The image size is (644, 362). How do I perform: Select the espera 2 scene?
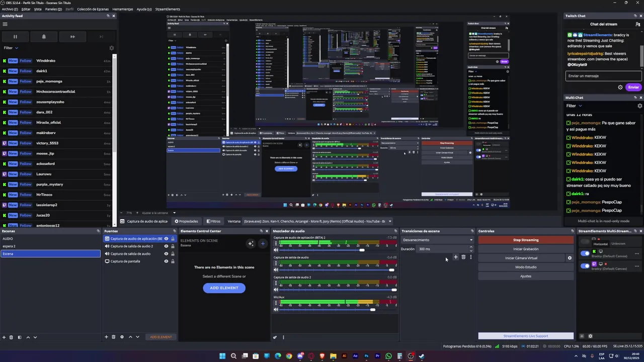click(x=50, y=246)
